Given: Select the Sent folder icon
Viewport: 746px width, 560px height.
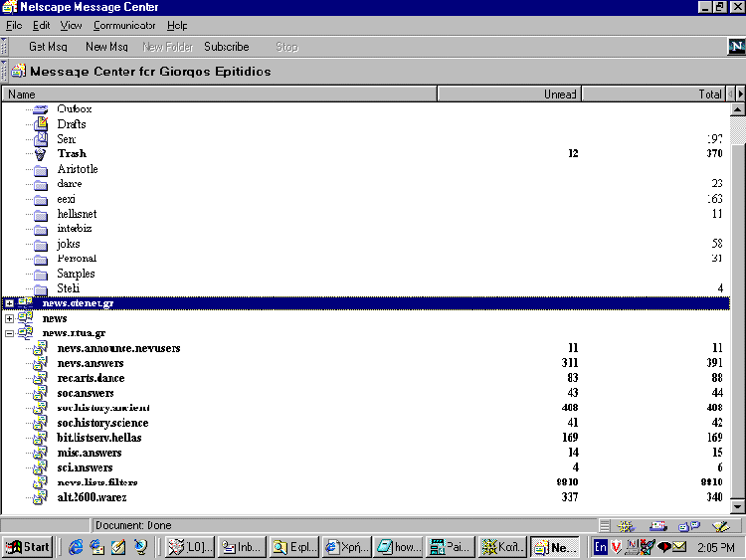Looking at the screenshot, I should pyautogui.click(x=41, y=139).
